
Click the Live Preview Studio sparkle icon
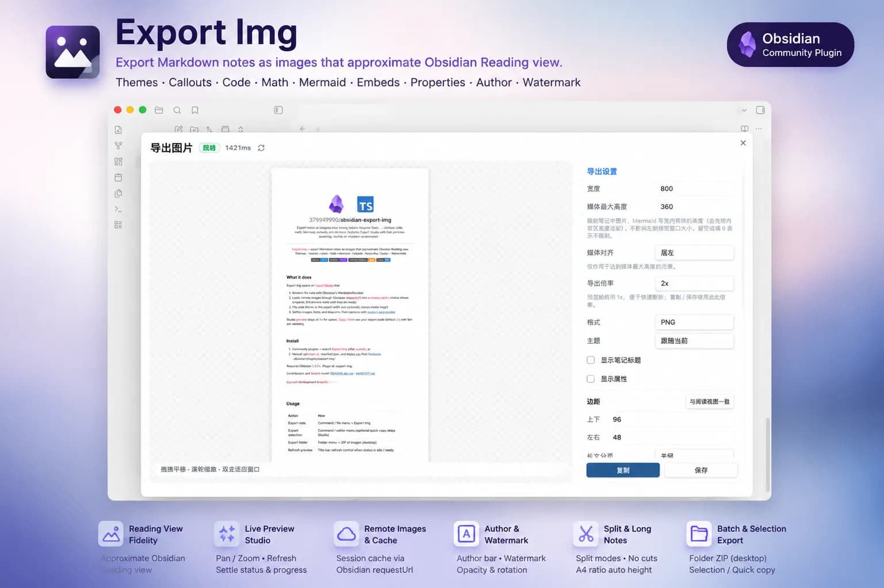tap(227, 534)
